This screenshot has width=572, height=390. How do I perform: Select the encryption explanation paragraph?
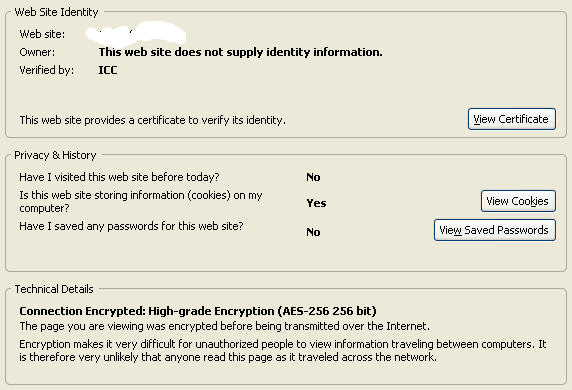pos(283,350)
